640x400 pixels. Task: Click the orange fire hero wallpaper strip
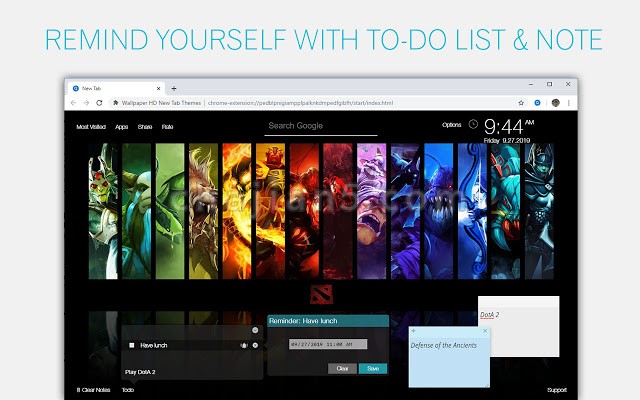(237, 211)
